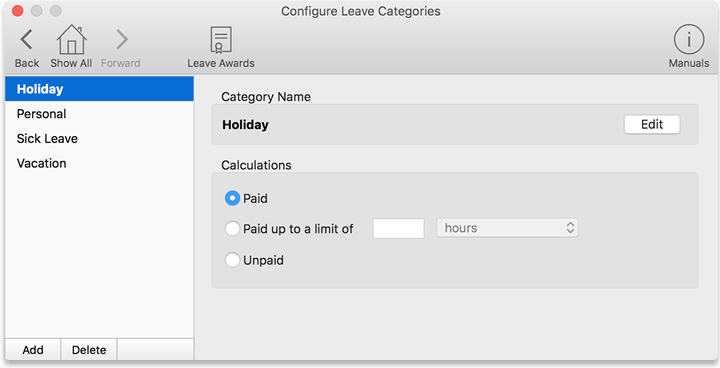Select the Paid radio button
Viewport: 720px width, 368px height.
tap(232, 198)
